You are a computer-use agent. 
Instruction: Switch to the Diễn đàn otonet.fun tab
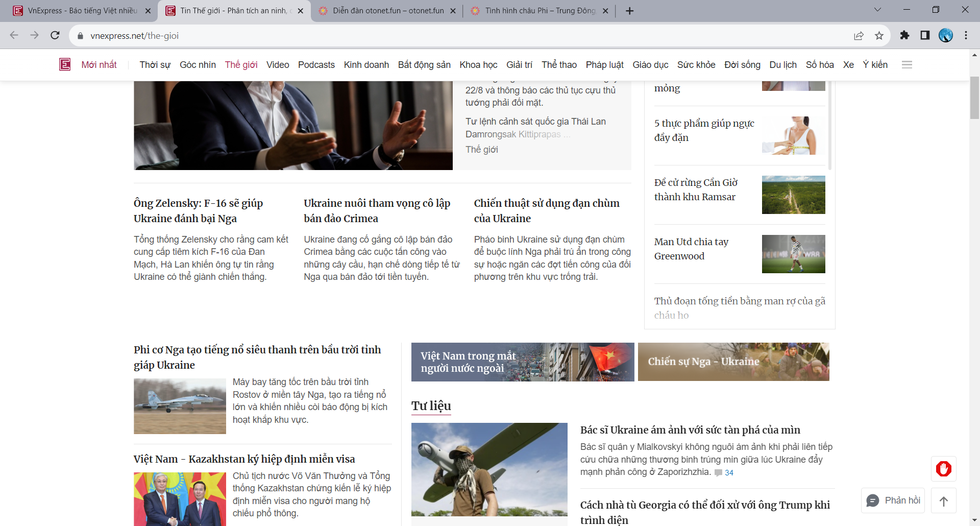pyautogui.click(x=386, y=11)
